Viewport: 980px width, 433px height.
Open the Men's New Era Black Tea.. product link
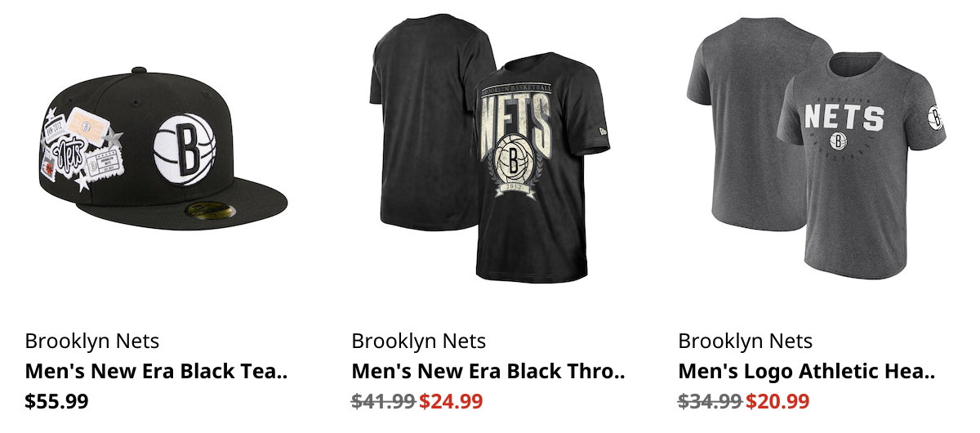click(x=157, y=372)
